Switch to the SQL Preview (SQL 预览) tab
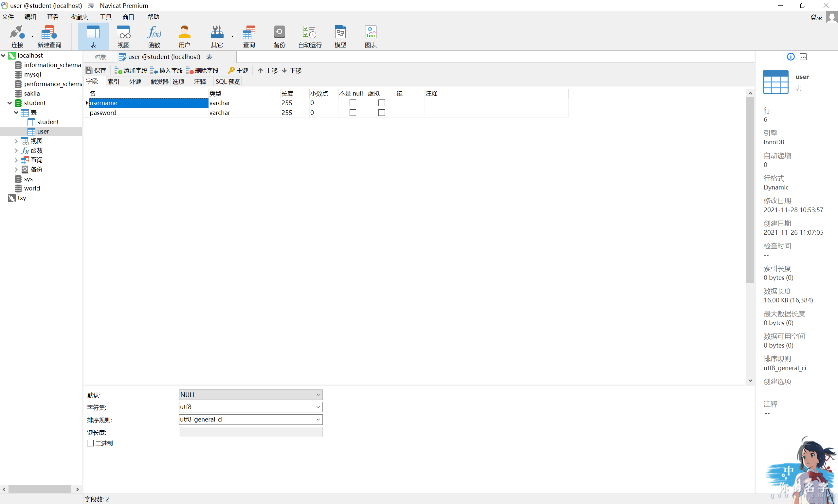Screen dimensions: 838x504 pos(228,81)
